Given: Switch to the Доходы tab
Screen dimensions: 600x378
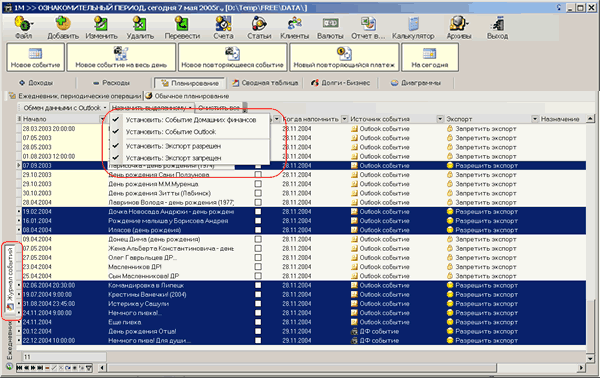Looking at the screenshot, I should point(36,83).
